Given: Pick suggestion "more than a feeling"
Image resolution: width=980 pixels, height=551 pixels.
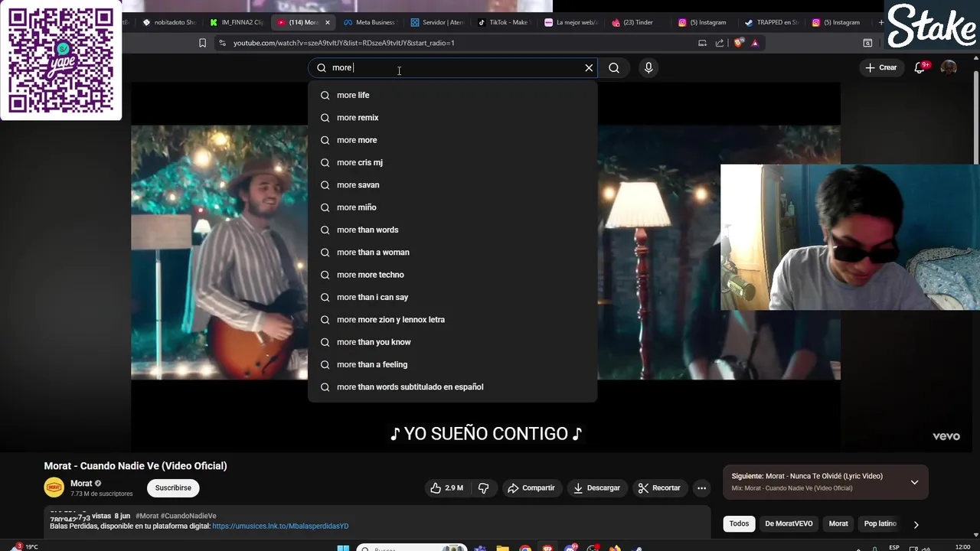Looking at the screenshot, I should (x=452, y=364).
